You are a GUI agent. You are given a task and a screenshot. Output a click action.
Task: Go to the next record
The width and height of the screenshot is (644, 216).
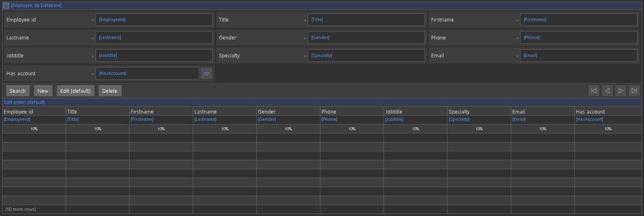621,91
